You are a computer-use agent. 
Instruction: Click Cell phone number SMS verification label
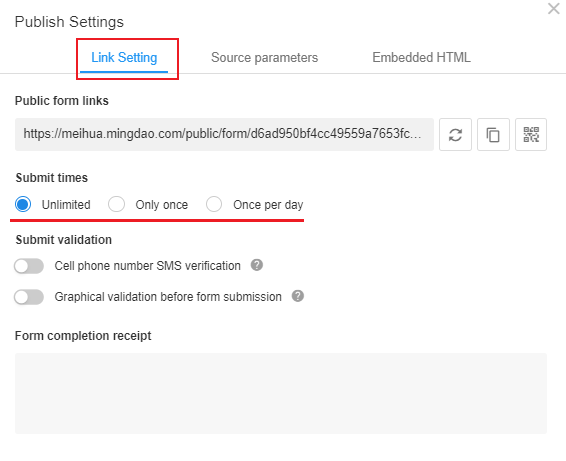tap(147, 266)
